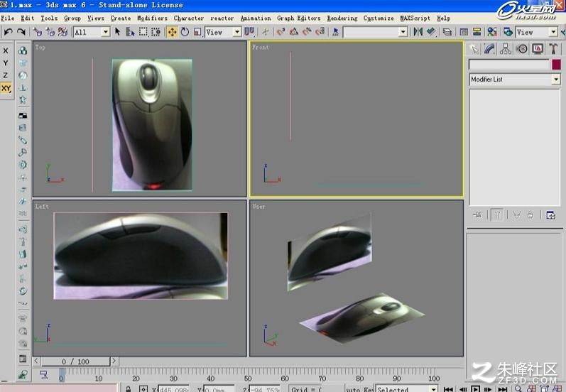Open the Select by Name dialog

coord(130,32)
